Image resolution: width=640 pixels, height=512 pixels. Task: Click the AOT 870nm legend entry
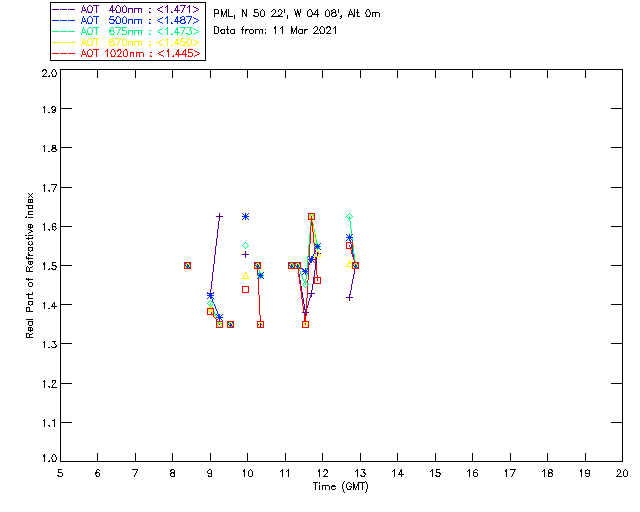point(127,42)
